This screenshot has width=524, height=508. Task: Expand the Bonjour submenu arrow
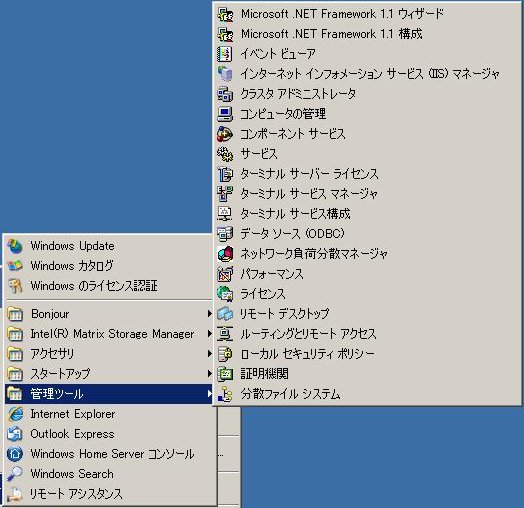209,314
